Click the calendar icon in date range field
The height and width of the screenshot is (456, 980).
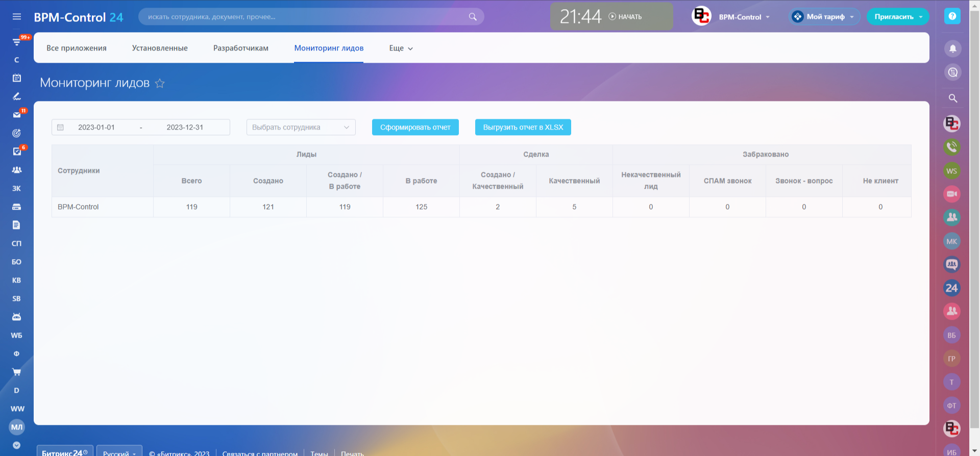click(60, 128)
